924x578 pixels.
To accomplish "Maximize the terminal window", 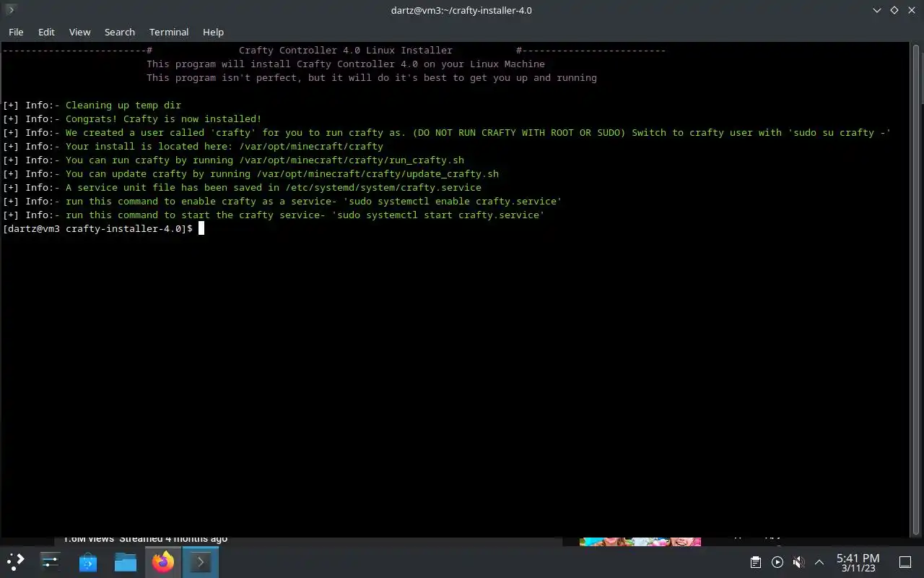I will 894,10.
